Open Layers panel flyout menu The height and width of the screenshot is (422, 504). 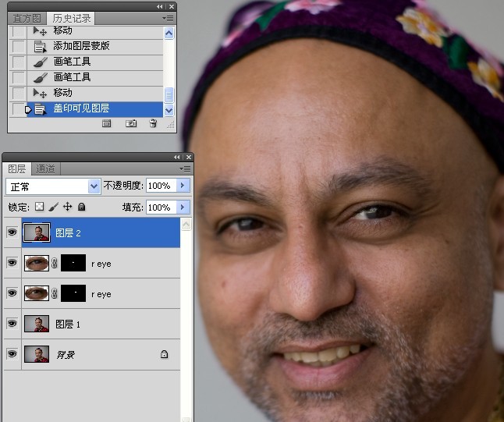(x=185, y=168)
